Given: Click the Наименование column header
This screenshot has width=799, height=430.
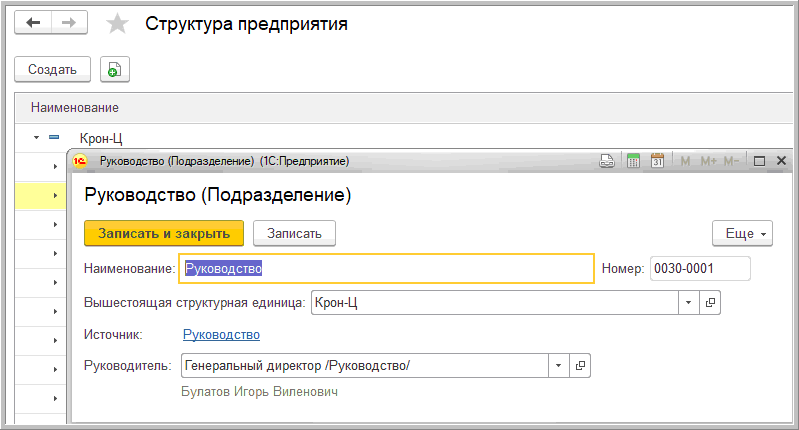Looking at the screenshot, I should pos(75,107).
